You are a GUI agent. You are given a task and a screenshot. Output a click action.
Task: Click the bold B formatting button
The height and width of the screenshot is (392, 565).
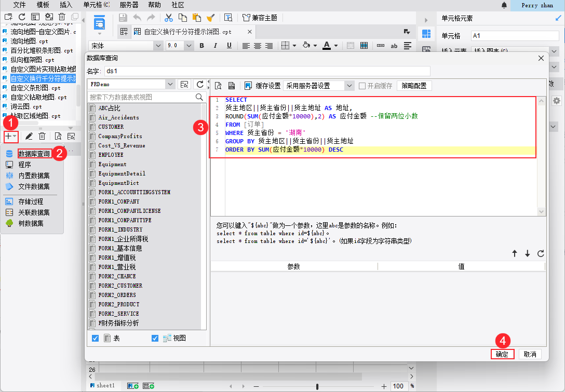pyautogui.click(x=201, y=46)
